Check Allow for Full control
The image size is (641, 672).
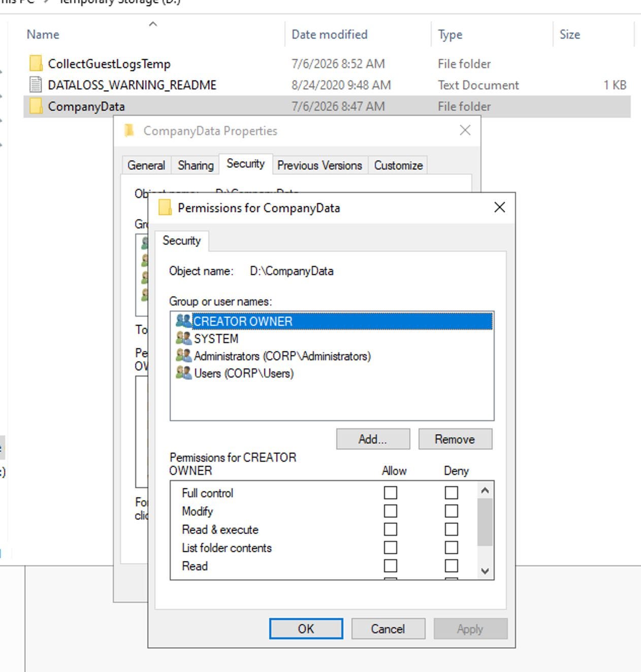tap(390, 492)
